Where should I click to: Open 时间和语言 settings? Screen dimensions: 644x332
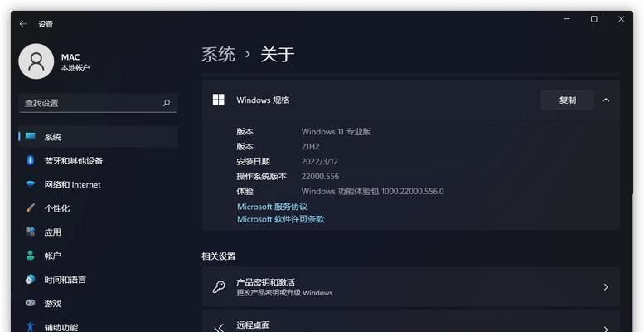pyautogui.click(x=98, y=280)
